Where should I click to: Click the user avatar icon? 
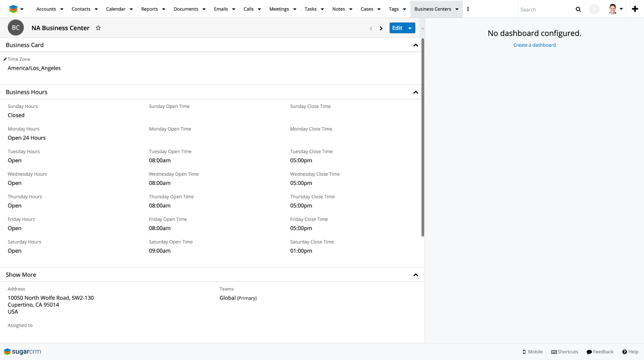point(613,9)
